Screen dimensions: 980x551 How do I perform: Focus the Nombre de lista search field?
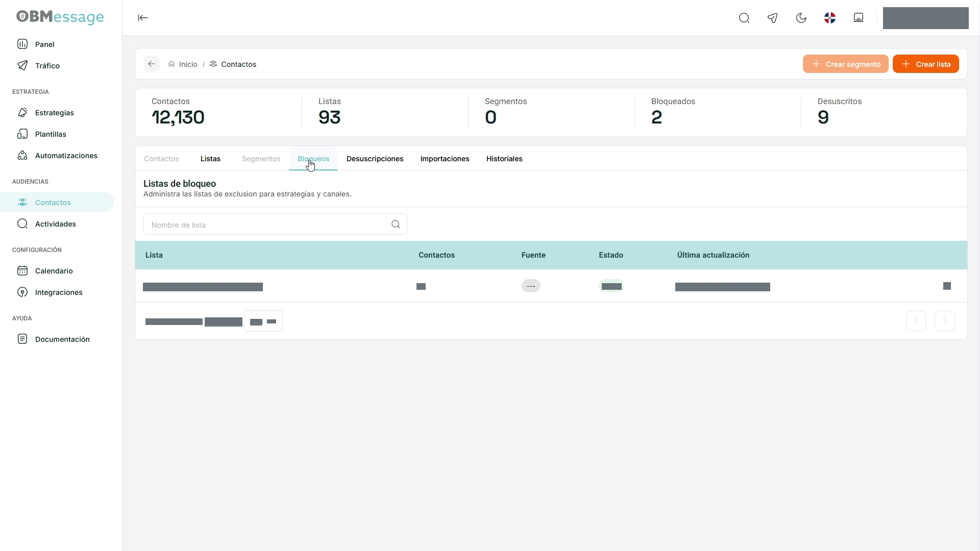click(275, 224)
